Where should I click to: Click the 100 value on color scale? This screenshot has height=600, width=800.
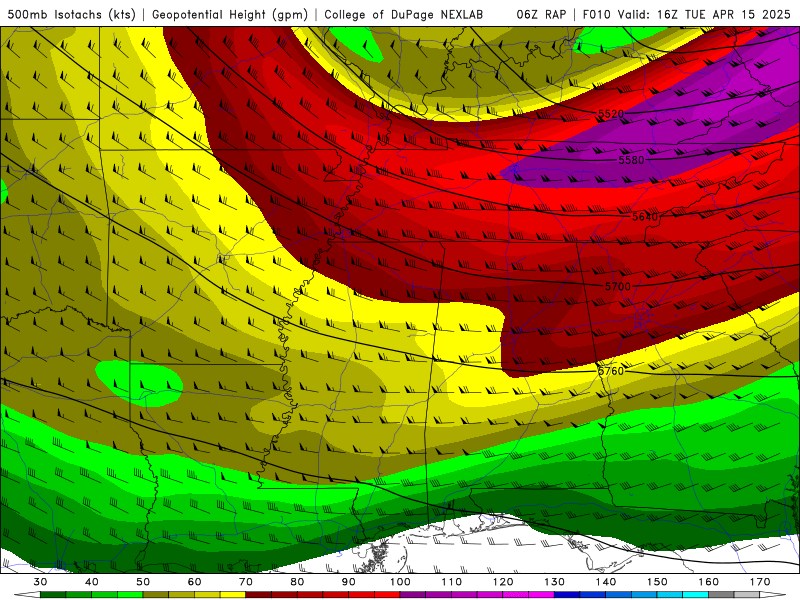(x=401, y=582)
